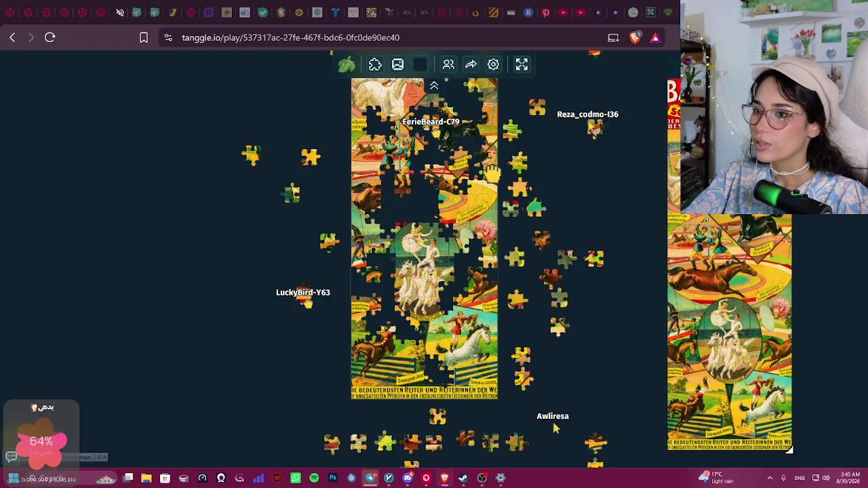
Task: Click the puzzle piece toolbar icon
Action: point(375,64)
